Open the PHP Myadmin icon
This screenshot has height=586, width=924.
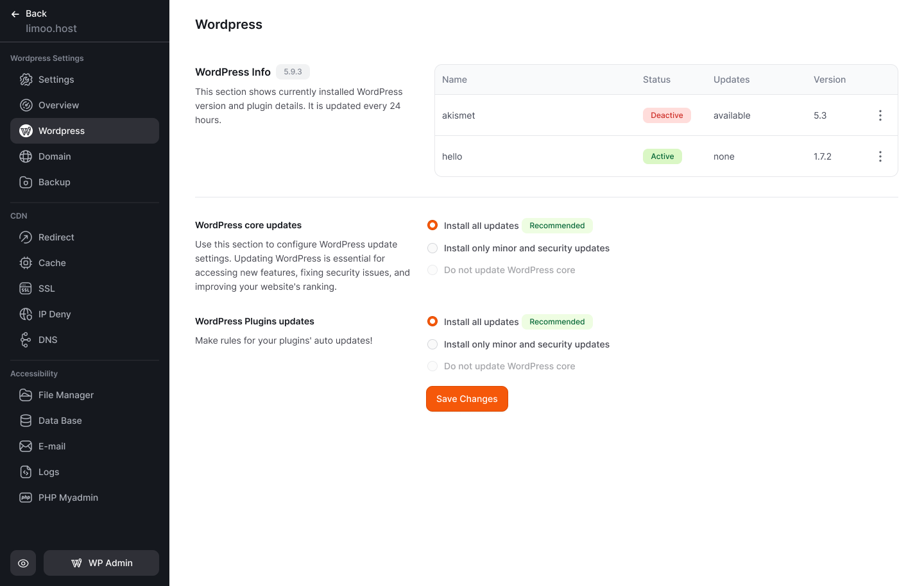(26, 498)
